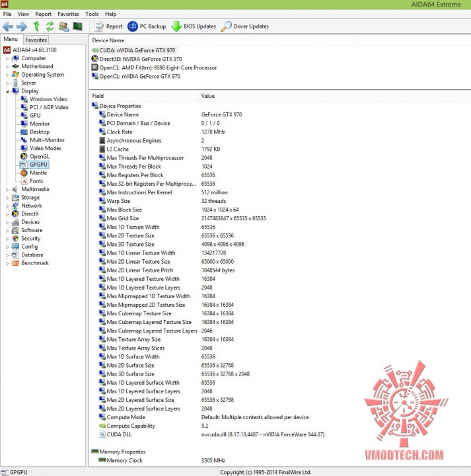Screen dimensions: 471x476
Task: Select Multi-Monitor in the tree
Action: [x=43, y=140]
